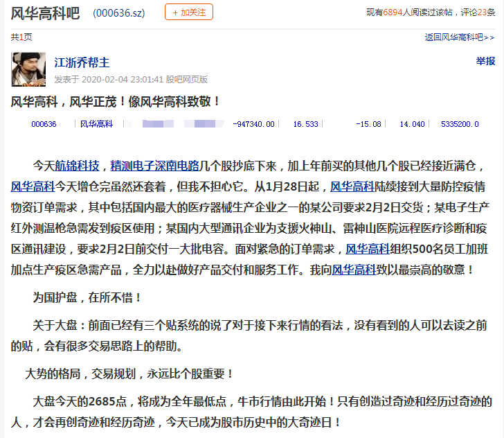Image resolution: width=504 pixels, height=438 pixels.
Task: Open 风华高科 link before 陆续接到大量
Action: click(352, 186)
